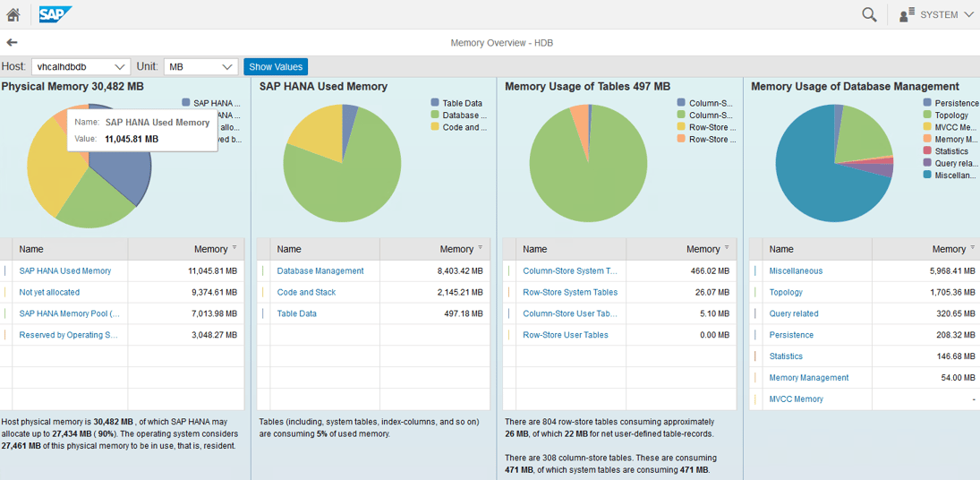Open Row-Store System Tables link
Image resolution: width=980 pixels, height=480 pixels.
point(570,292)
